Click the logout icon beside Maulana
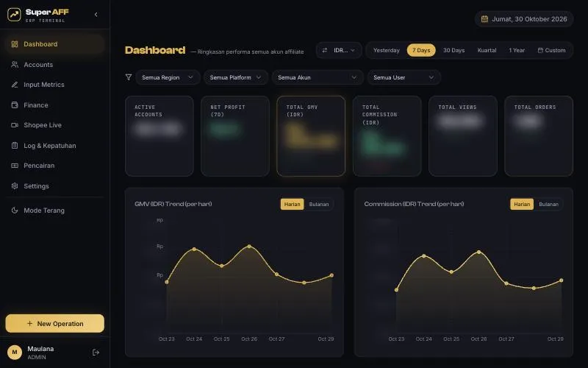The image size is (588, 368). point(96,353)
